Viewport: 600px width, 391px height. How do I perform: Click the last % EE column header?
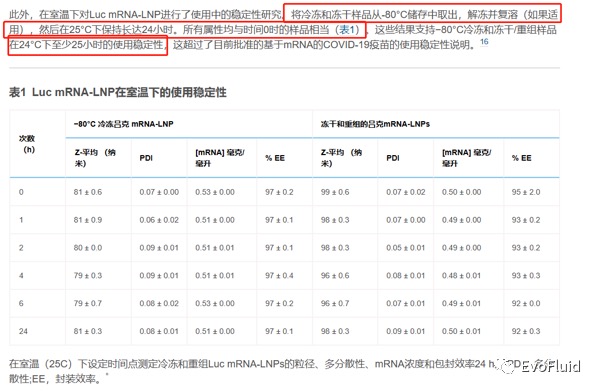[x=522, y=158]
